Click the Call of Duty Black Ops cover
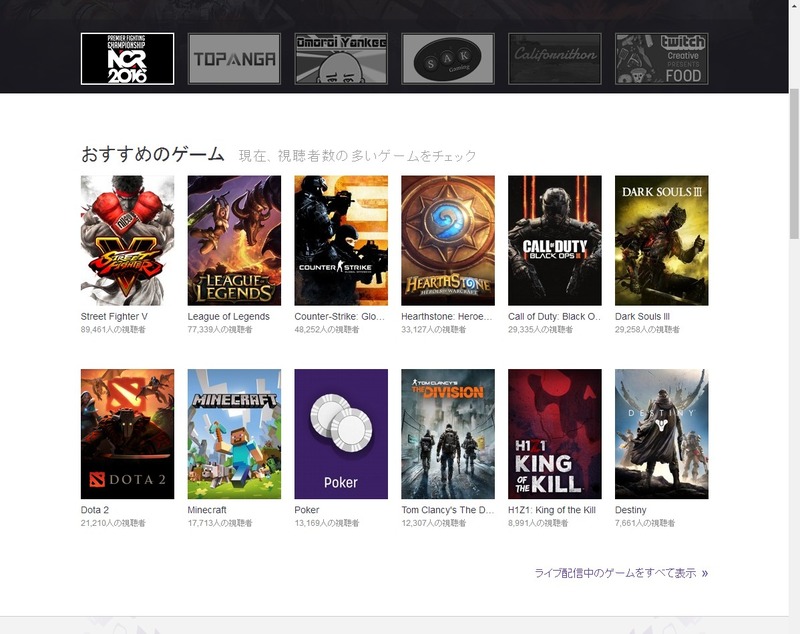The image size is (800, 634). [x=555, y=240]
